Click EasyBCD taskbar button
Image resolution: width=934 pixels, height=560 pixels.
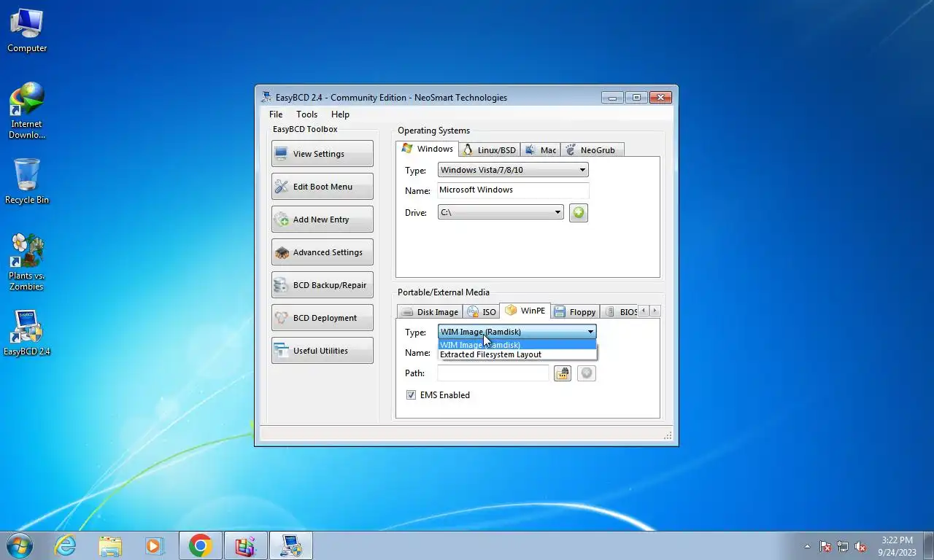[290, 545]
